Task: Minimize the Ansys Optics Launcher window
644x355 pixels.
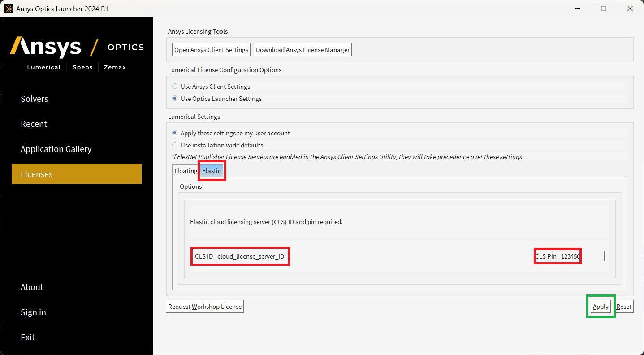Action: pos(578,9)
